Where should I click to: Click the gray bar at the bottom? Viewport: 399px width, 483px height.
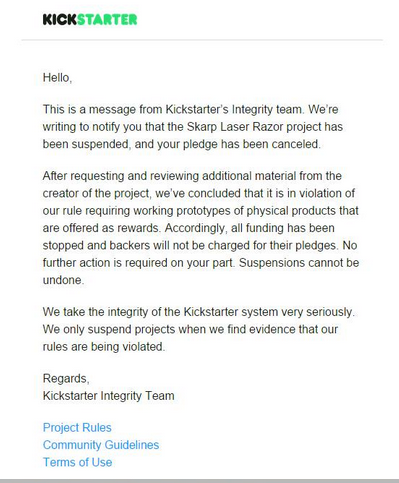click(x=199, y=481)
